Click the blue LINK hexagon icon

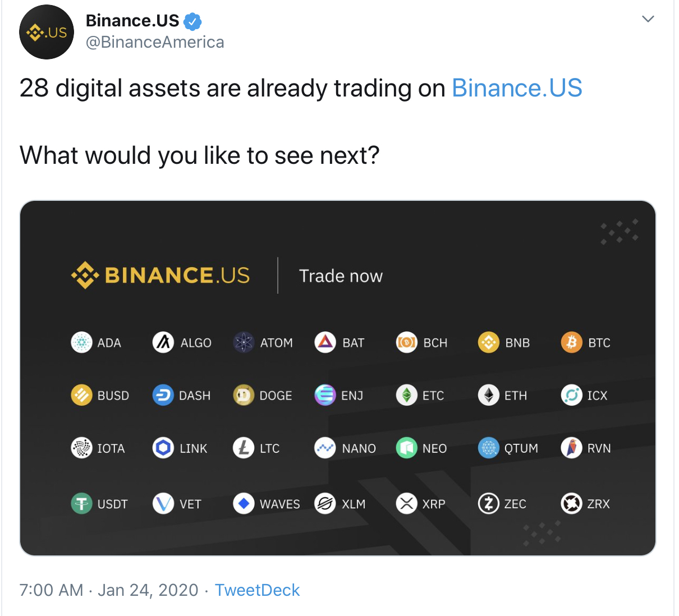163,448
